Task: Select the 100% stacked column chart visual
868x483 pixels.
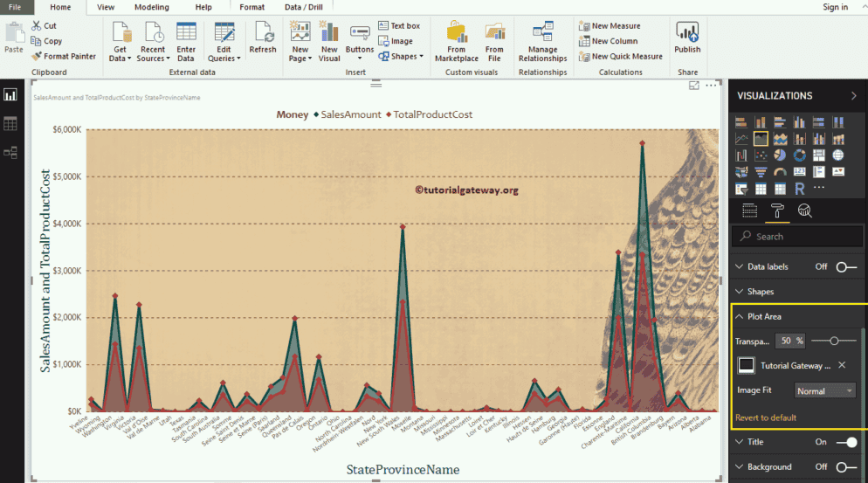Action: click(838, 122)
